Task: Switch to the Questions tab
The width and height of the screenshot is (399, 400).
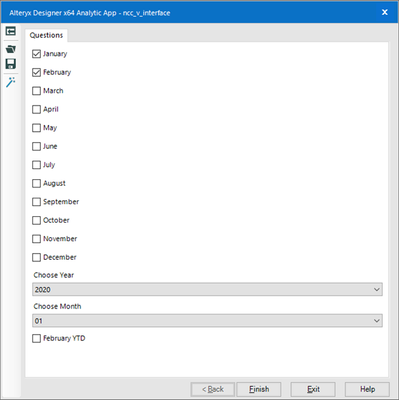Action: (46, 35)
